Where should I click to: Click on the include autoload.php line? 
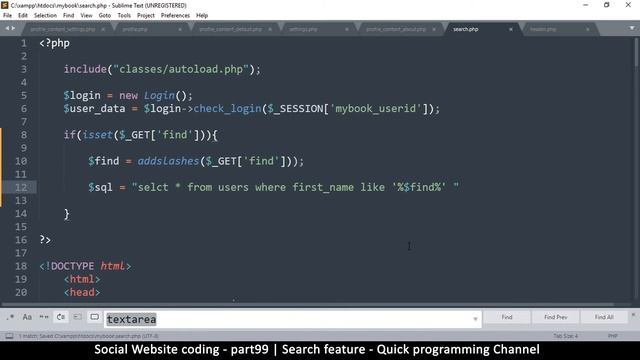162,69
